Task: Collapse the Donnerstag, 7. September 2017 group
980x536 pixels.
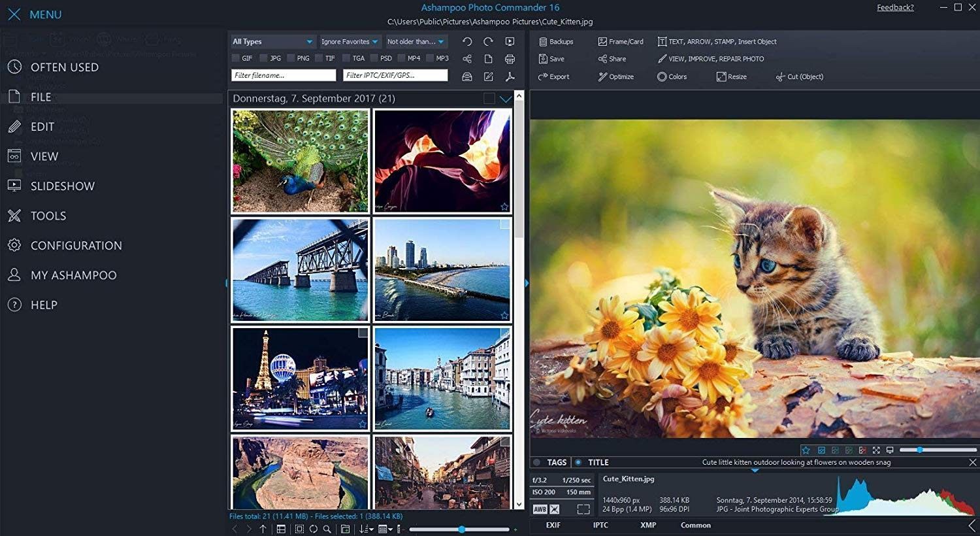Action: tap(505, 99)
